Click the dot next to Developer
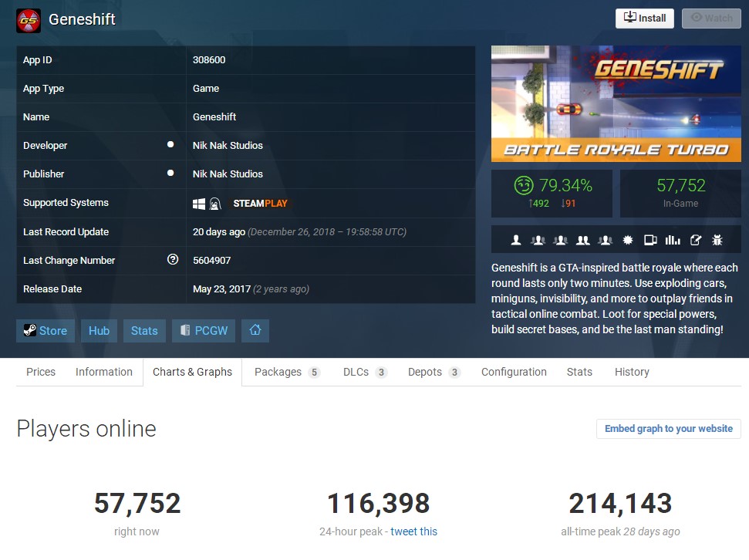 point(170,144)
